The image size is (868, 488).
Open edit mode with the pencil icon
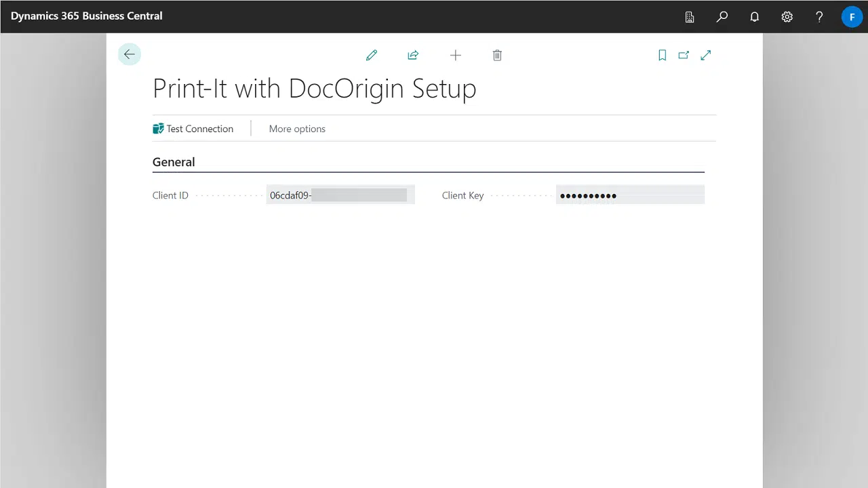coord(372,55)
